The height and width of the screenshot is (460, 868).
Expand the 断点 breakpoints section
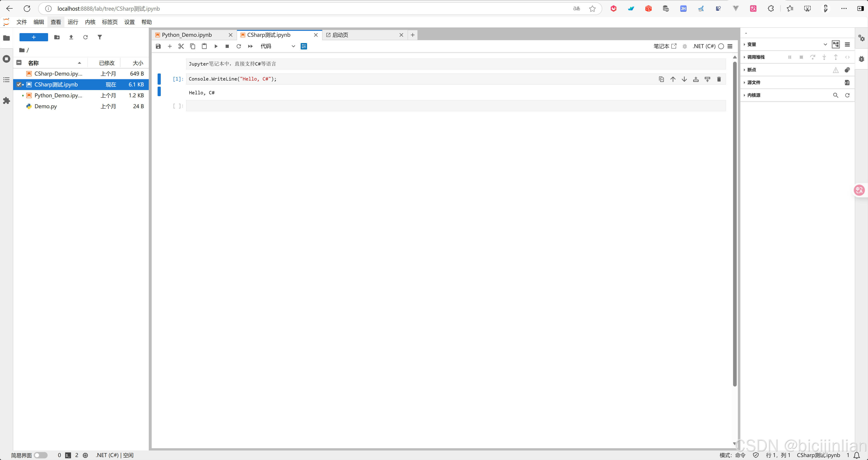tap(751, 70)
